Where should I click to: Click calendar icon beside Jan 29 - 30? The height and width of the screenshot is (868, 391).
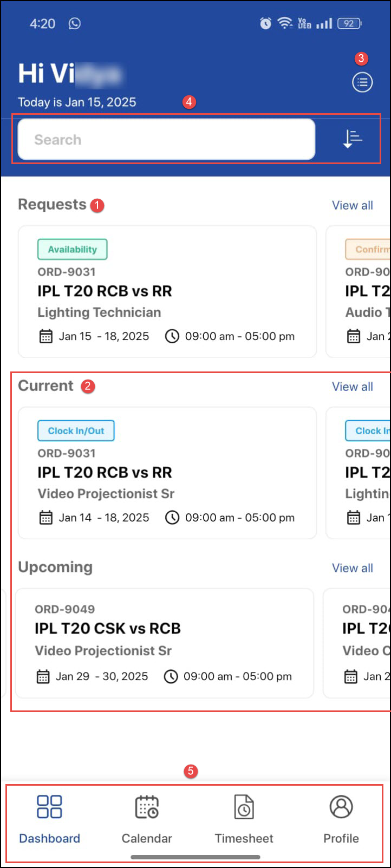point(43,677)
